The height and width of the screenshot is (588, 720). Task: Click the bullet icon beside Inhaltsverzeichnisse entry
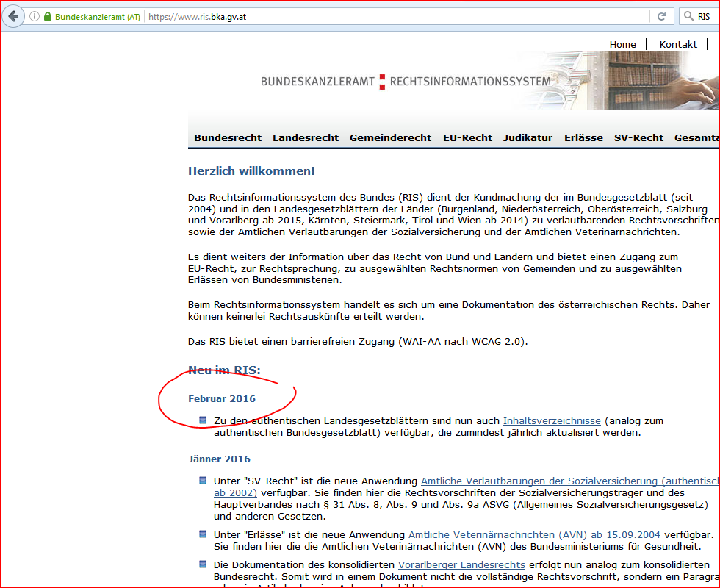click(x=203, y=420)
